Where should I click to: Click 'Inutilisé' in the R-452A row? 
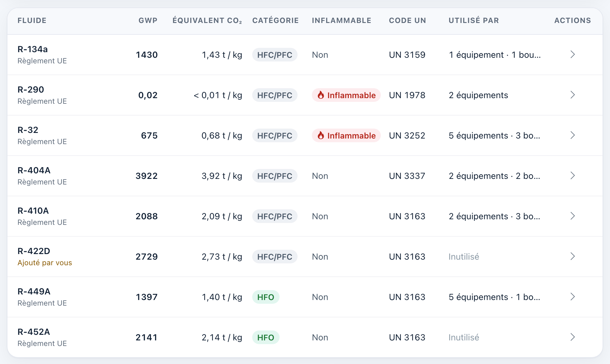(x=464, y=337)
